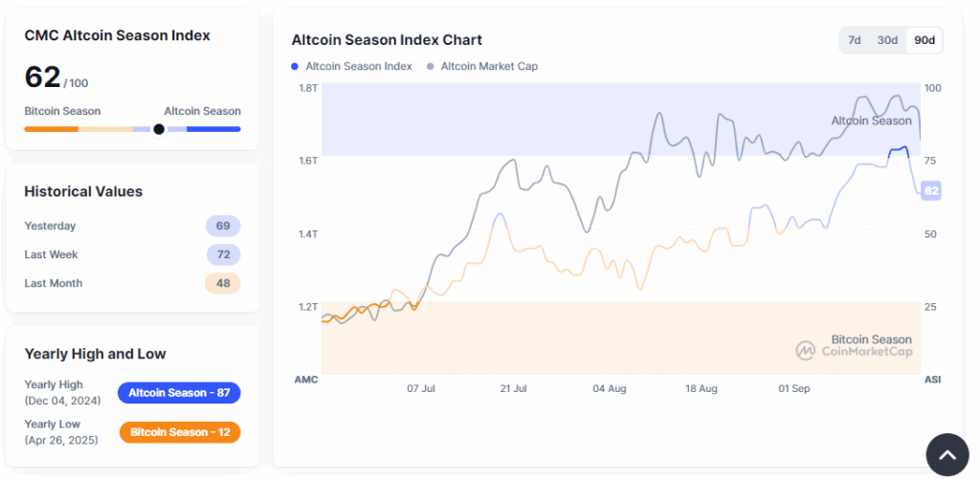Click the Last Week value badge 72
Image resolution: width=980 pixels, height=479 pixels.
click(x=223, y=255)
